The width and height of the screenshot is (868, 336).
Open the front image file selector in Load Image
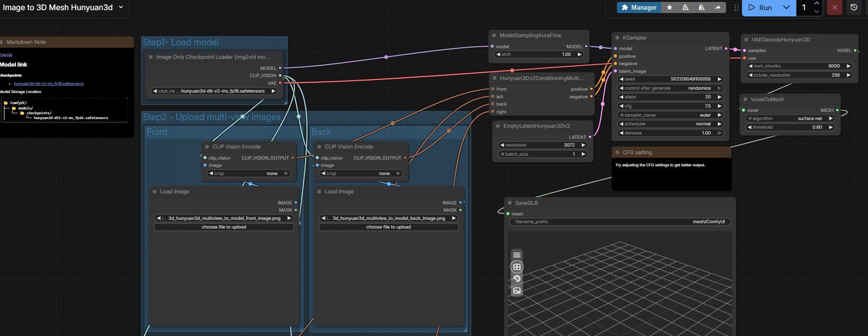[224, 218]
